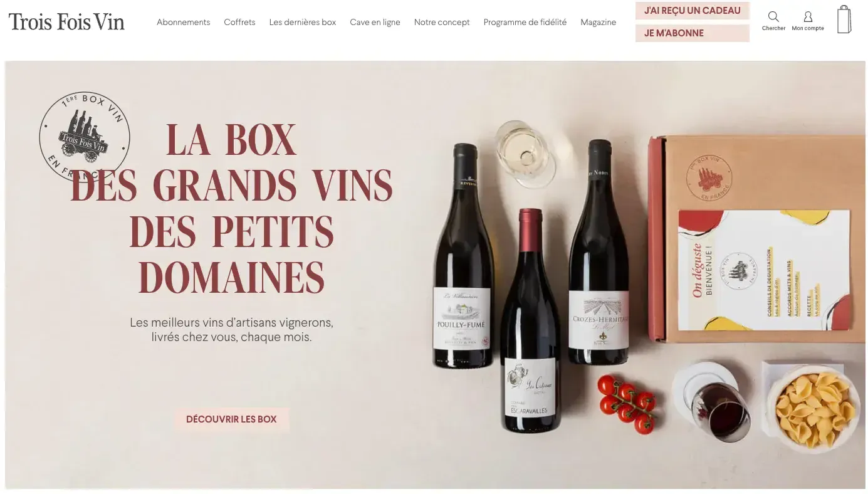
Task: Click the Trois Fois Vin logo
Action: click(x=66, y=22)
